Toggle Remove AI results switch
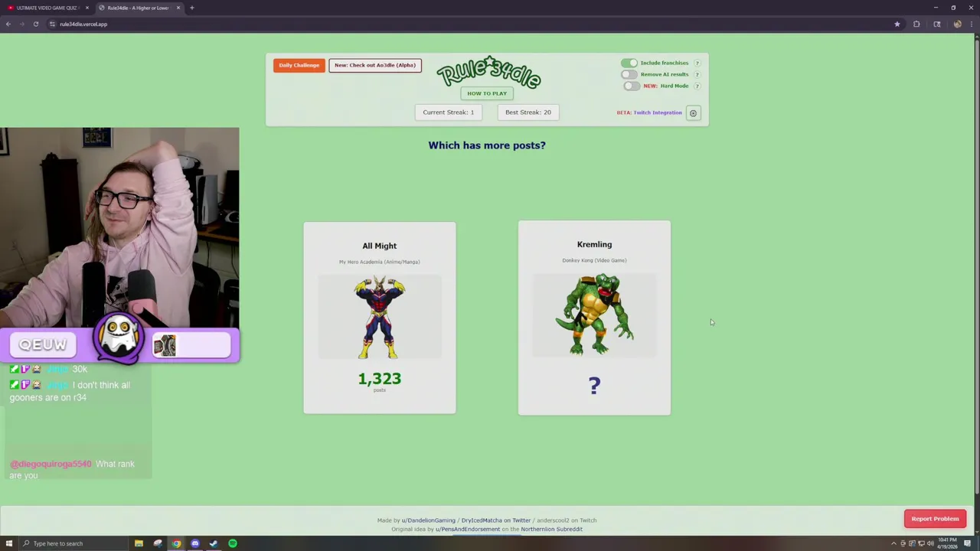 point(629,74)
